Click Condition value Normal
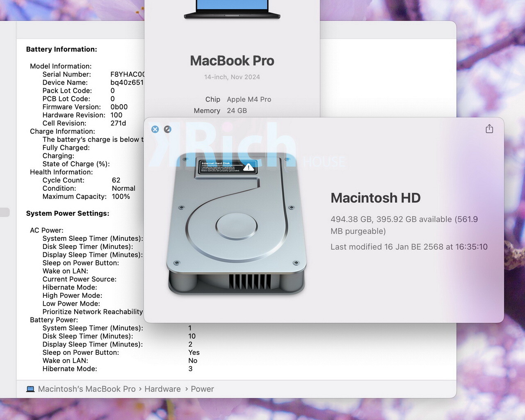The height and width of the screenshot is (420, 525). click(123, 188)
